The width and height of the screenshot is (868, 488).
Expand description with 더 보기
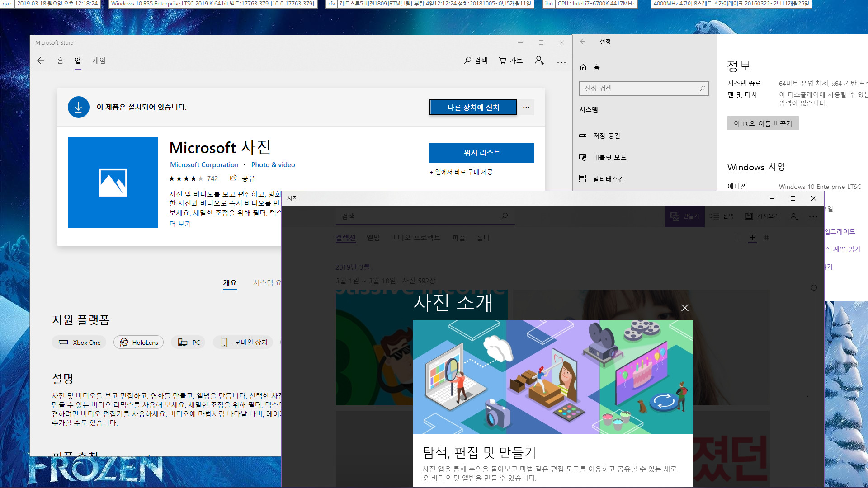(x=180, y=224)
